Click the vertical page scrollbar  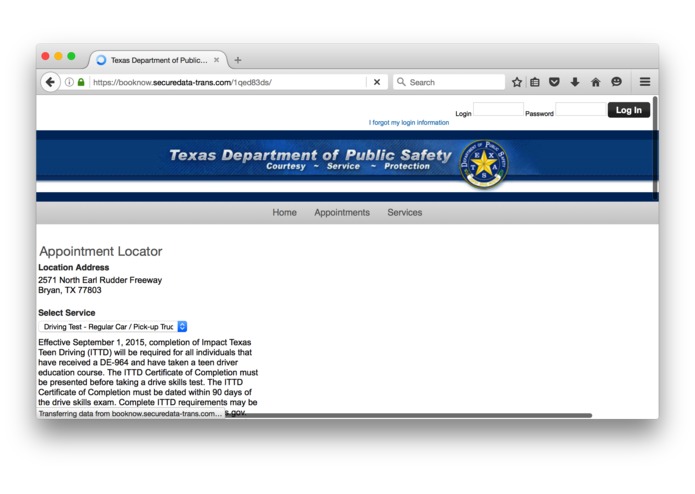[655, 148]
